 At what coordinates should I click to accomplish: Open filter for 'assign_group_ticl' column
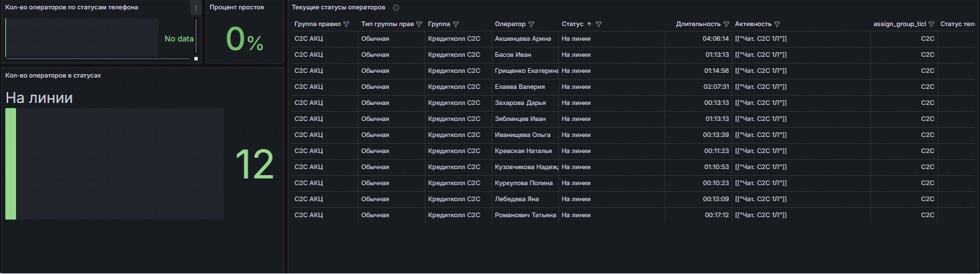931,24
